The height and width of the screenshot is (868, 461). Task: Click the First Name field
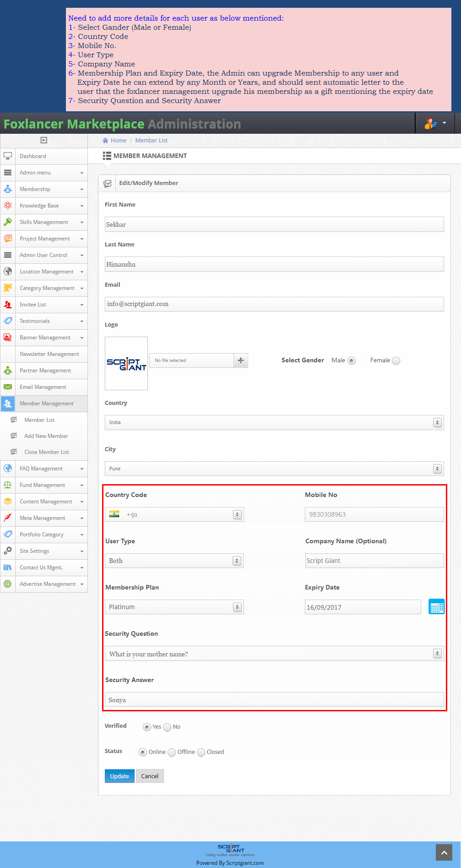point(274,224)
